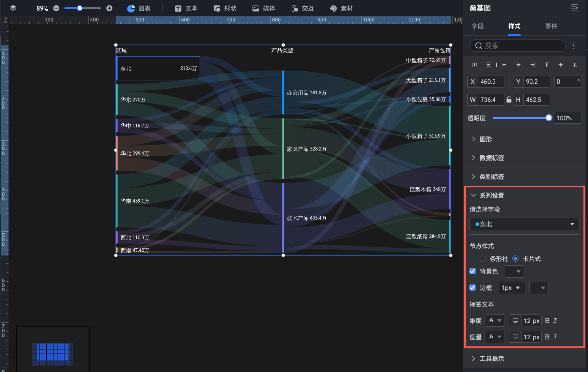Click the Y position input field
The width and height of the screenshot is (588, 372).
tap(537, 81)
